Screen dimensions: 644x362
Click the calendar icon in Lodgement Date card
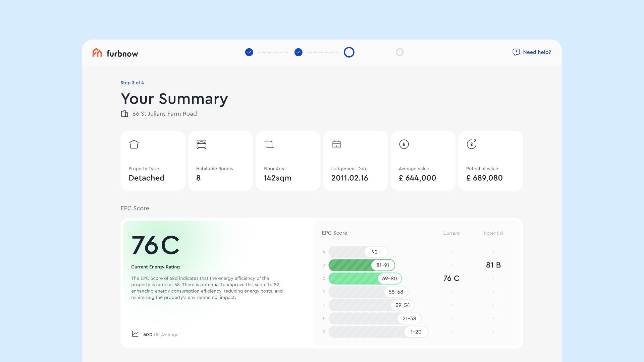[336, 144]
